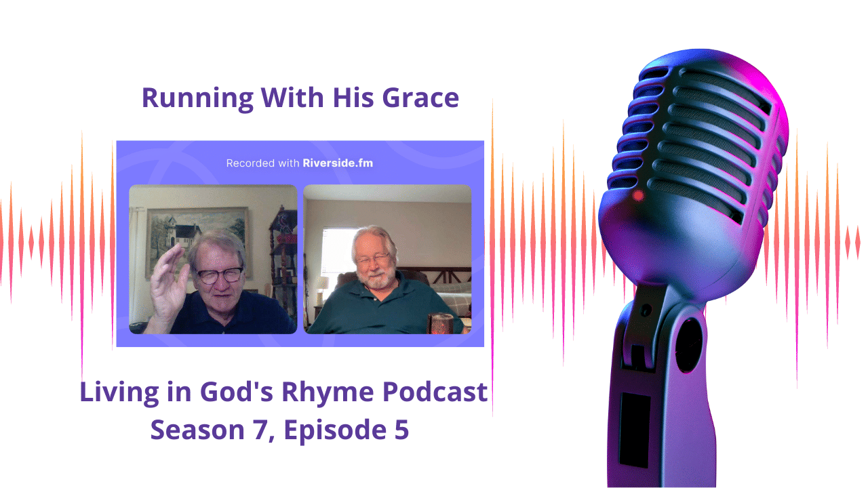Click the "Season 7, Episode 5" text
This screenshot has width=868, height=488.
pos(279,430)
